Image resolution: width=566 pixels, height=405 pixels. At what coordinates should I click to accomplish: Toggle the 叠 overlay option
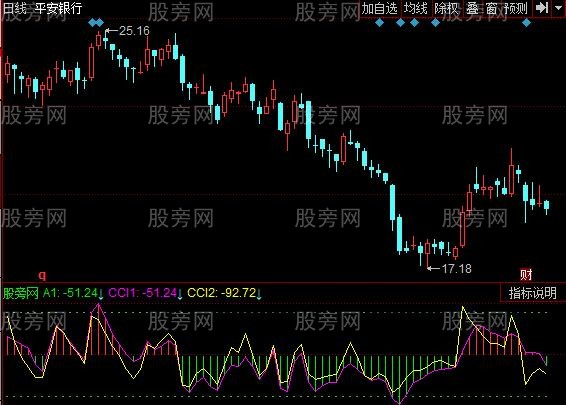click(x=472, y=8)
